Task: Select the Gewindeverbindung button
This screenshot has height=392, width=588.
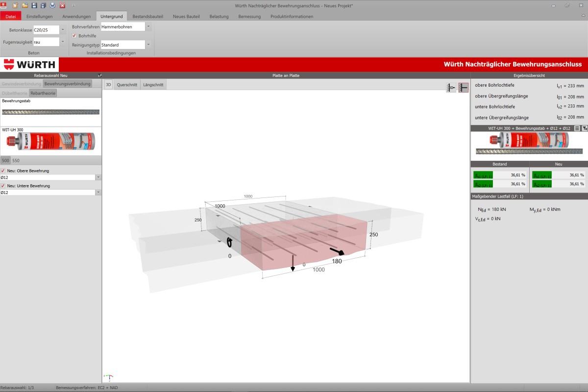Action: (x=22, y=84)
